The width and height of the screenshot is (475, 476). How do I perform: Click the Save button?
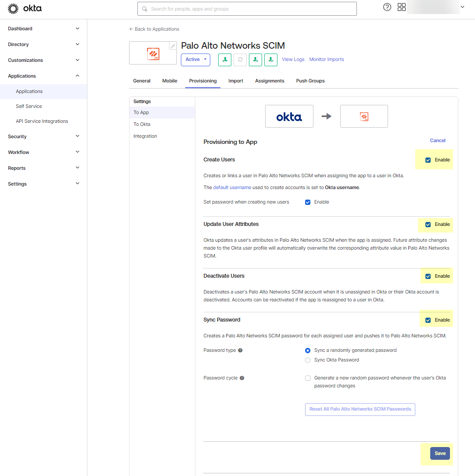tap(440, 453)
